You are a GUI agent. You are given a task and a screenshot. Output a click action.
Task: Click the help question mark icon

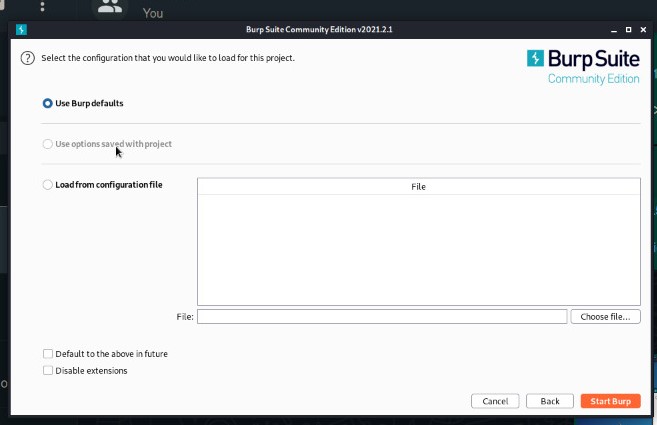(x=28, y=58)
